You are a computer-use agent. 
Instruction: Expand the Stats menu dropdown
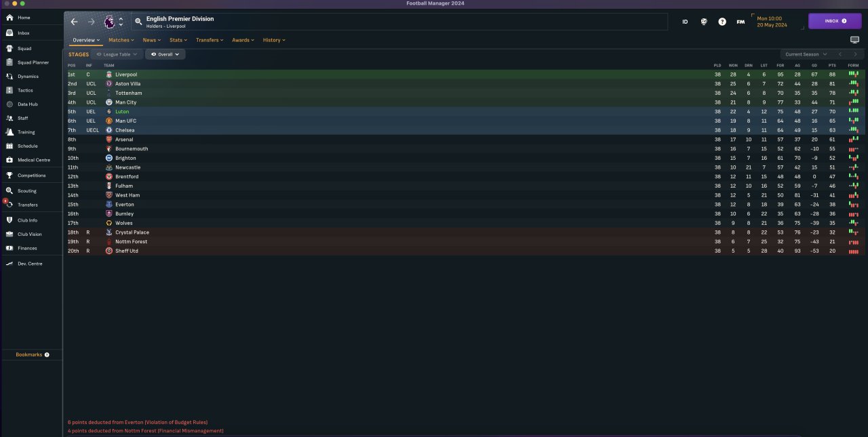178,40
